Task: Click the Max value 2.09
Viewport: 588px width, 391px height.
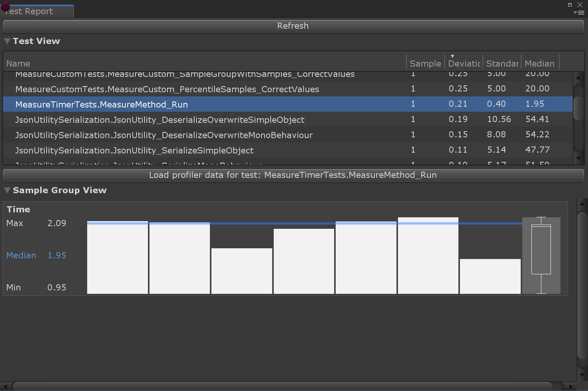Action: click(57, 223)
